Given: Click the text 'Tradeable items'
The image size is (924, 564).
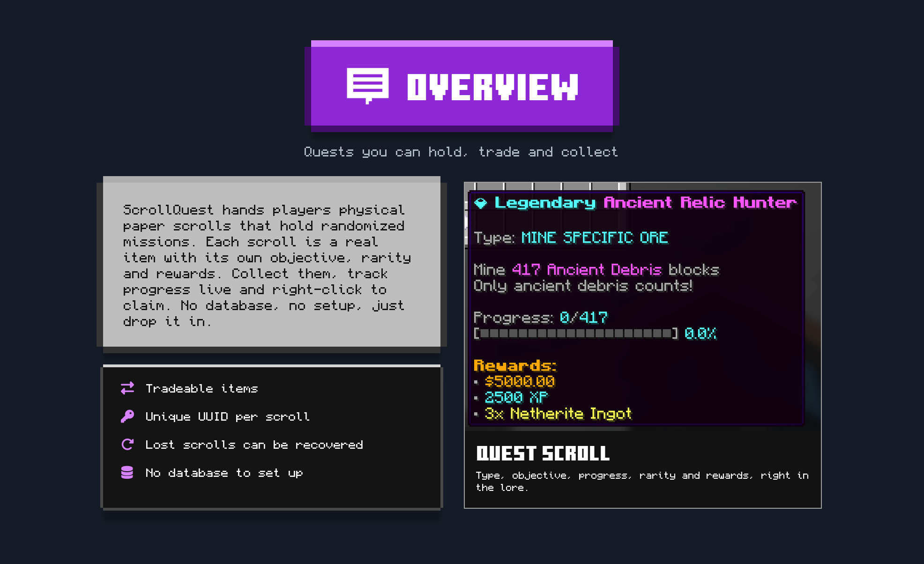Looking at the screenshot, I should [x=202, y=388].
